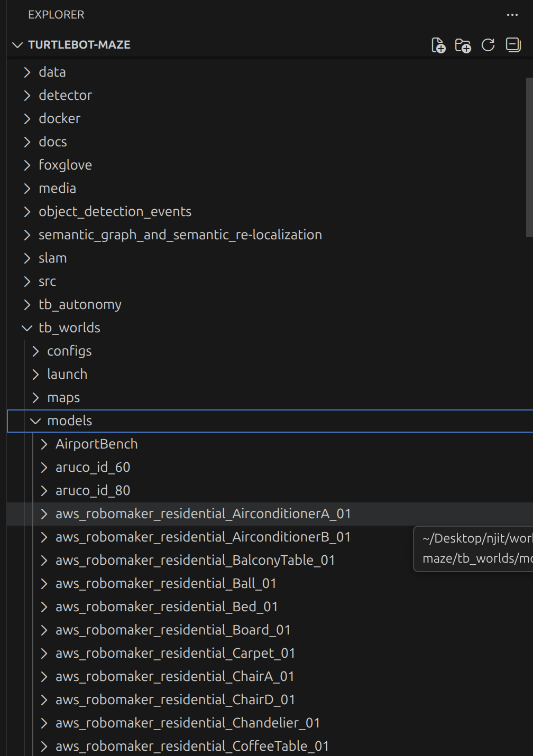Open Explorer views and more actions menu

[512, 15]
